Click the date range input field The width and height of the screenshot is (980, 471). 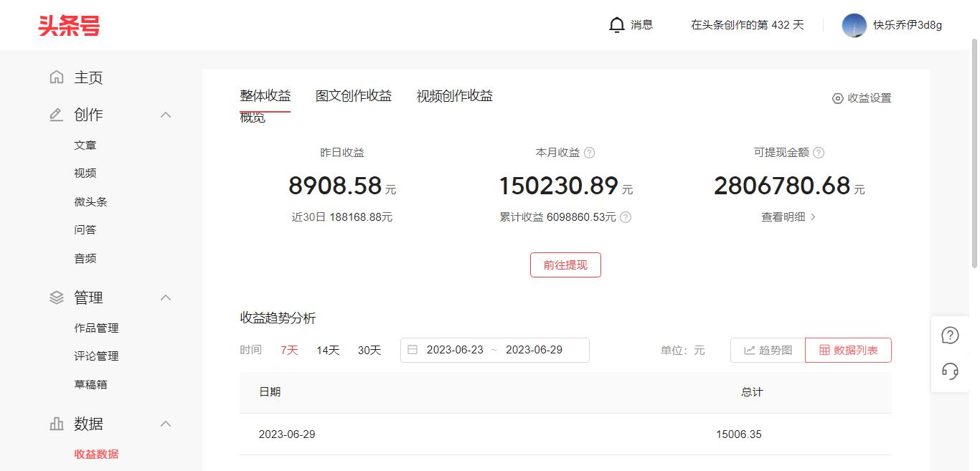[x=495, y=350]
